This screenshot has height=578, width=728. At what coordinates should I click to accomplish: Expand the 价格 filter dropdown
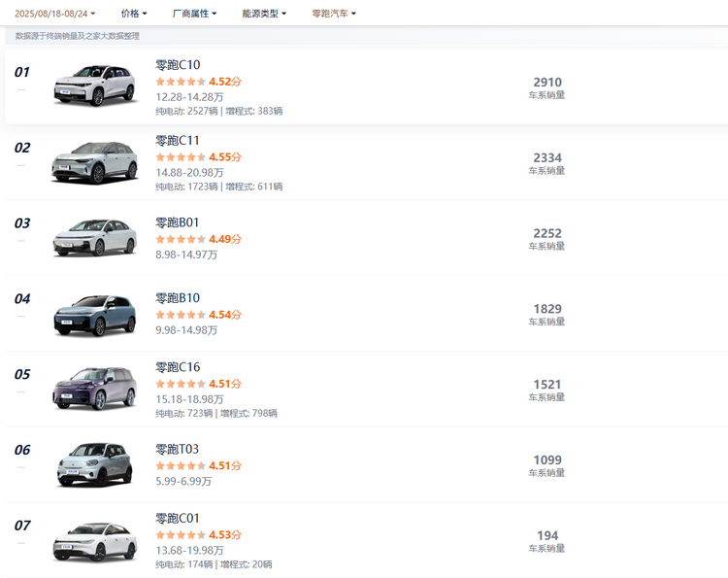pyautogui.click(x=134, y=14)
